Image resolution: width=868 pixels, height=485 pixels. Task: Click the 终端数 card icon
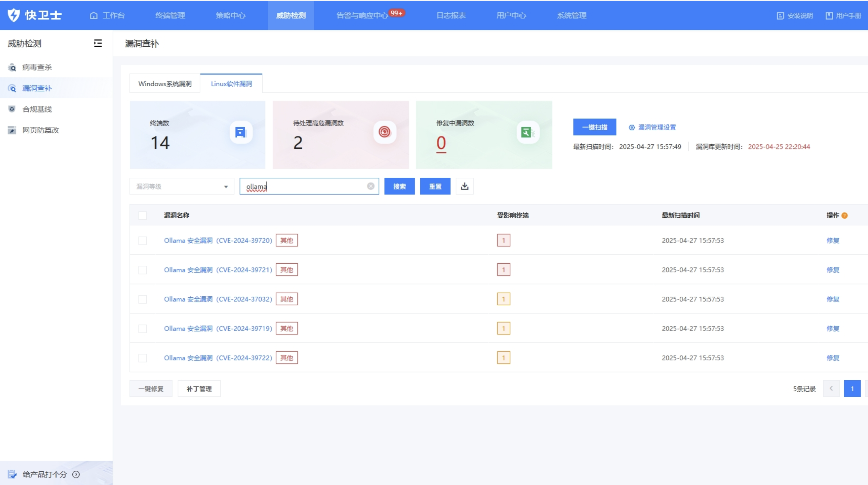[241, 132]
